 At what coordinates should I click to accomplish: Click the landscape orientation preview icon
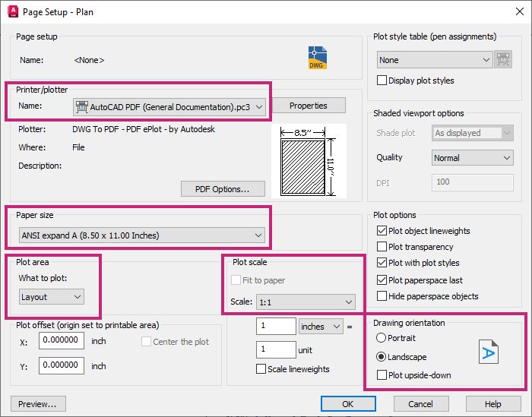click(489, 352)
